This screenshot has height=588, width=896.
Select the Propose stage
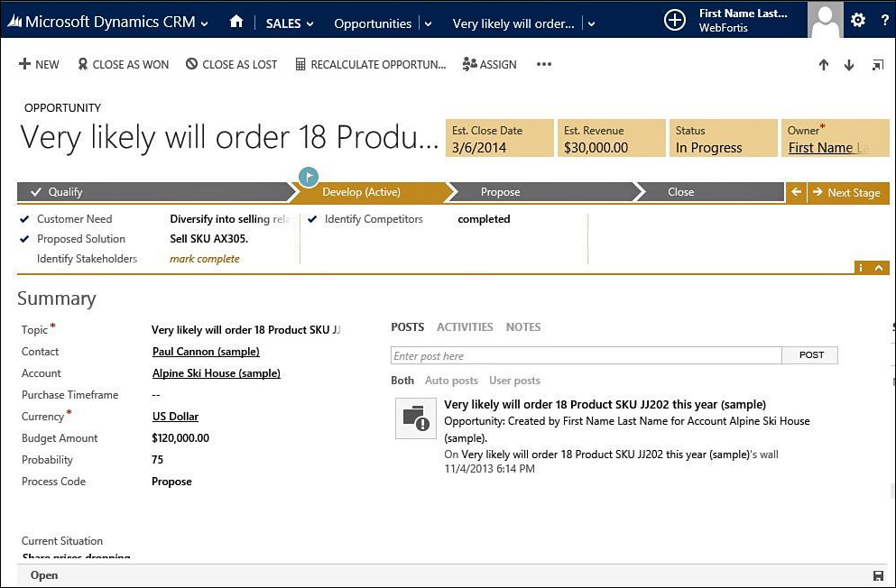tap(543, 192)
